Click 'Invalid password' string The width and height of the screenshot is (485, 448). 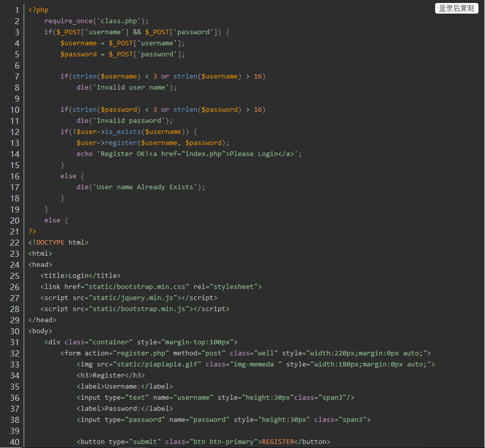click(x=129, y=121)
